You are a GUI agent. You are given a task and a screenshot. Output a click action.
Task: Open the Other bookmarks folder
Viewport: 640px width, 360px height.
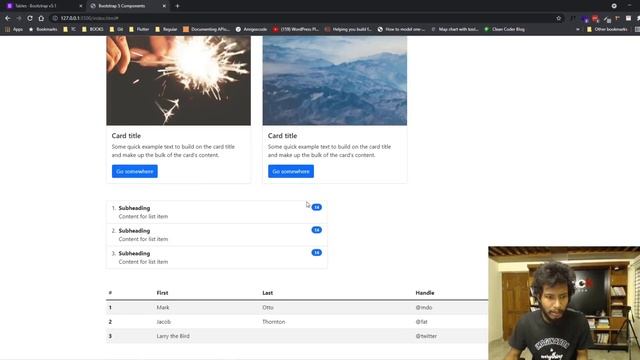point(607,29)
